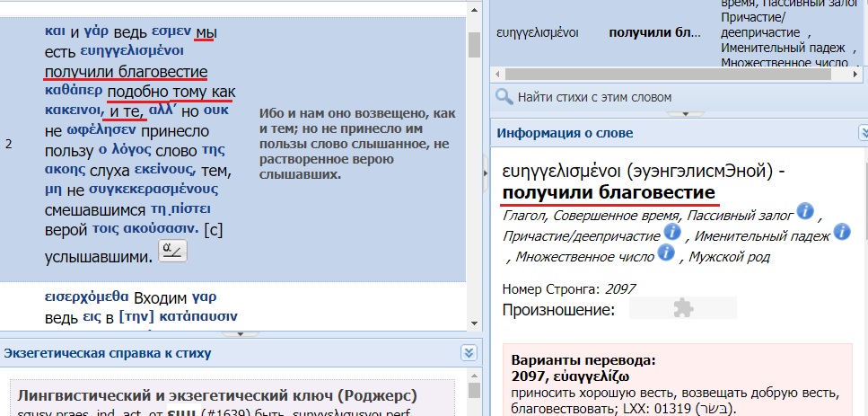Open 'Найти стихи с этим словом' search

594,97
